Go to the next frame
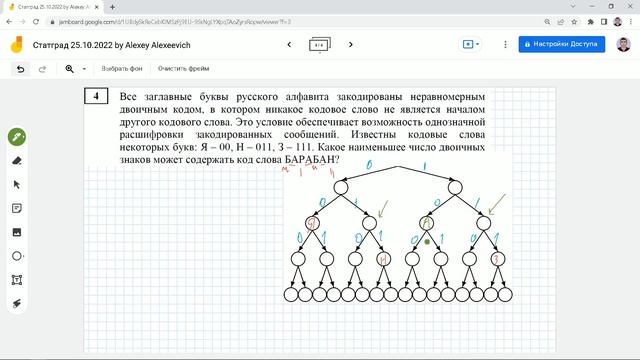Screen dimensions: 640x360 coord(351,44)
